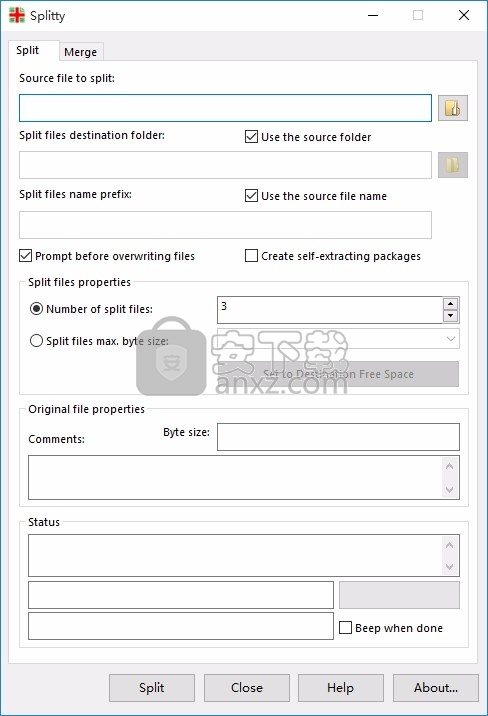Image resolution: width=488 pixels, height=716 pixels.
Task: Switch to the Merge tab
Action: [81, 52]
